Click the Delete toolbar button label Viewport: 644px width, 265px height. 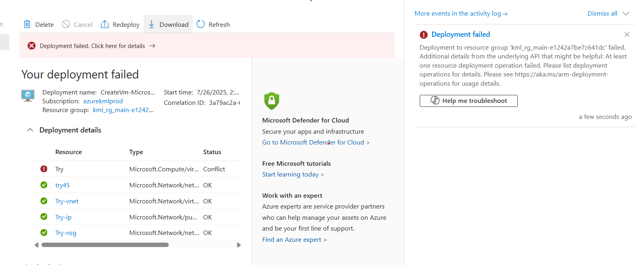(x=44, y=25)
